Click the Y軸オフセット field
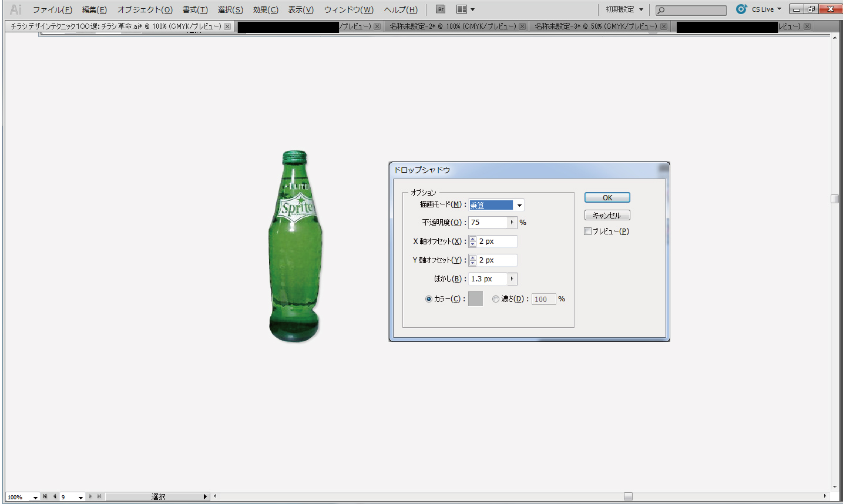 pyautogui.click(x=497, y=260)
